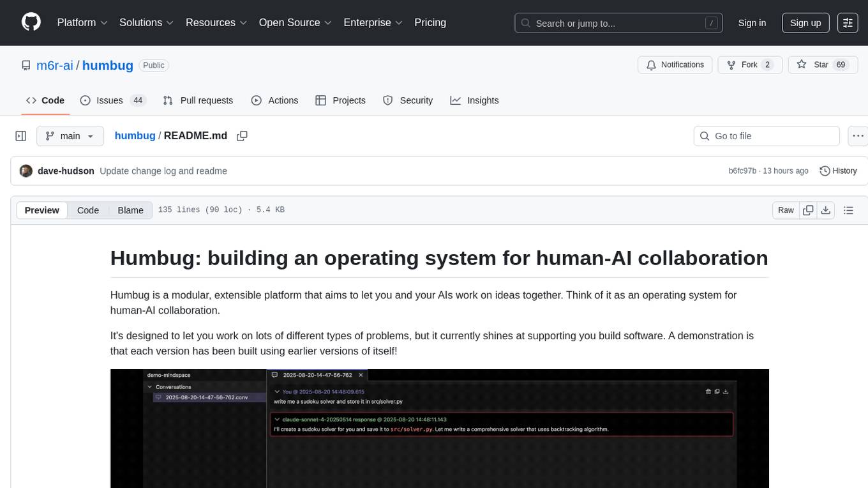Screen dimensions: 868x488
Task: Open the Security tab
Action: [408, 100]
